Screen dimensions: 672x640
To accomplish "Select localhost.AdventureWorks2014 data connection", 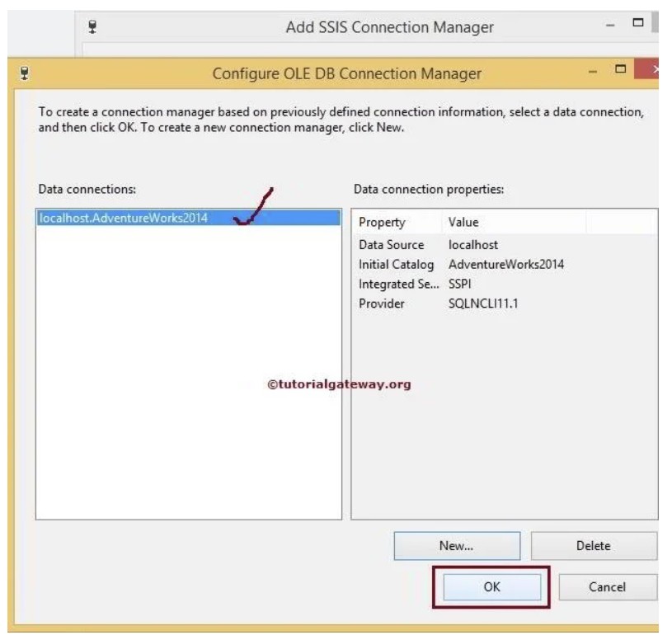I will 189,218.
